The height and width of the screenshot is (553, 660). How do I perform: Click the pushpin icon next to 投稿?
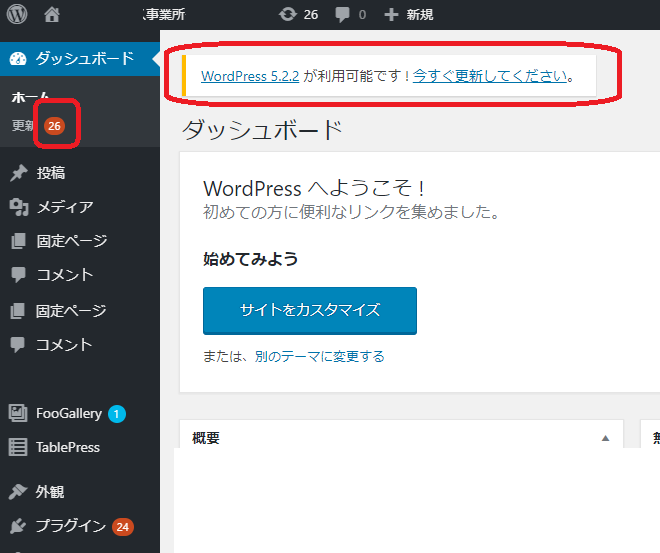pyautogui.click(x=19, y=173)
